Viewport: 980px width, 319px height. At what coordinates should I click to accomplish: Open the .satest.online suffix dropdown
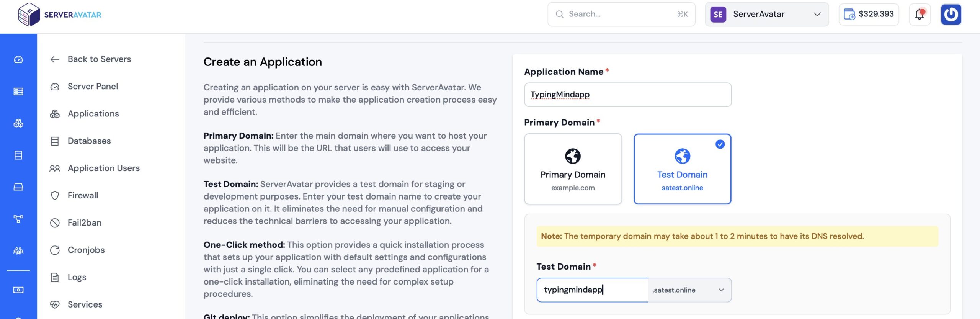(689, 290)
